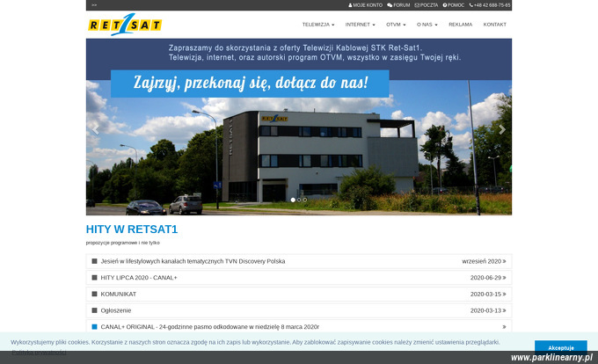Image resolution: width=598 pixels, height=364 pixels.
Task: Open the Moje Konto account link
Action: 365,5
